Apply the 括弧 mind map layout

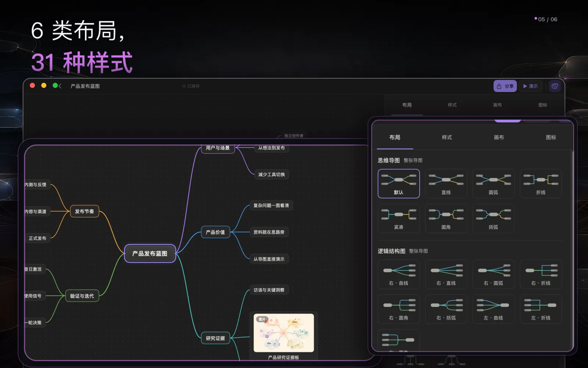[x=494, y=218]
